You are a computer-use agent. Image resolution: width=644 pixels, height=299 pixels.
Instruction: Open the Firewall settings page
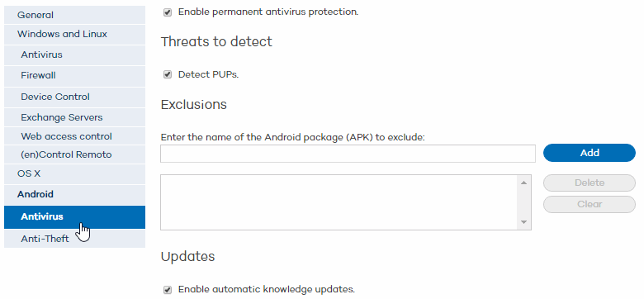pyautogui.click(x=75, y=75)
